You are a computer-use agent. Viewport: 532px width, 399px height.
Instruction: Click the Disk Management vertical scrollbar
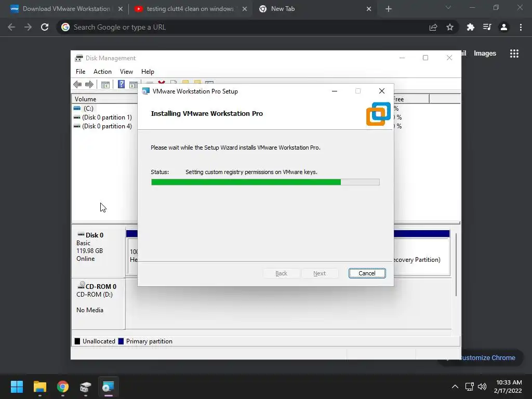coord(456,264)
